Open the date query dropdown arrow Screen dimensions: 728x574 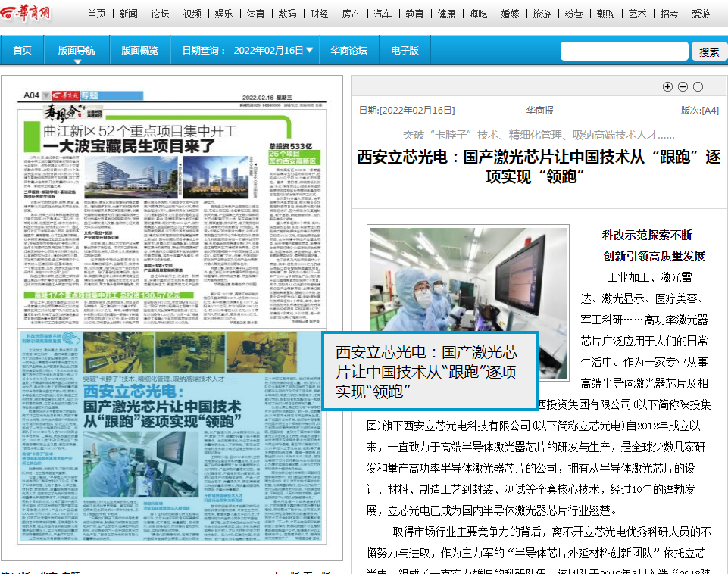(310, 51)
